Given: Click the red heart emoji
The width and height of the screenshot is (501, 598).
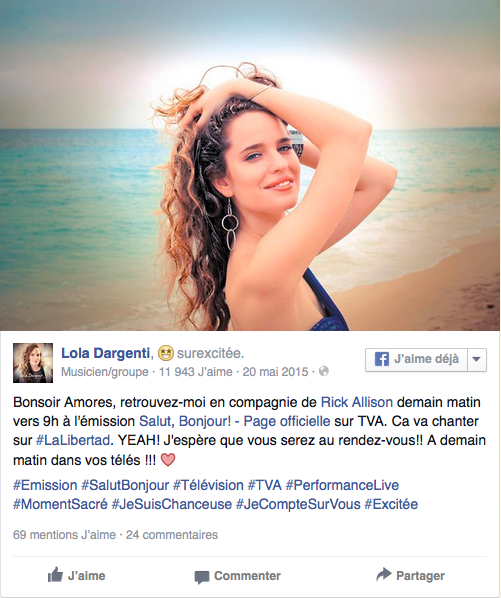Looking at the screenshot, I should (x=168, y=460).
